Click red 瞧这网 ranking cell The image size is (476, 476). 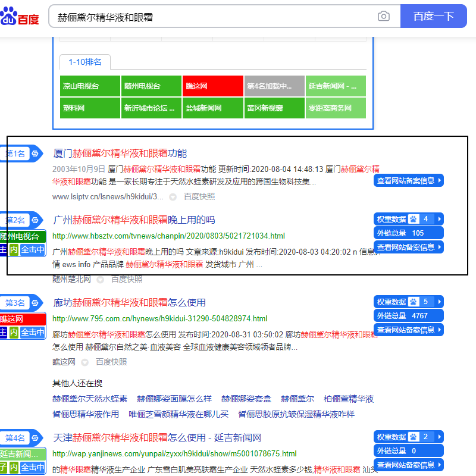(213, 86)
